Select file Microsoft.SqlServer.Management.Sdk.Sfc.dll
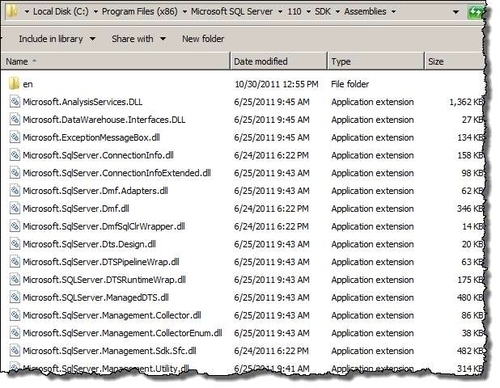This screenshot has width=500, height=388. click(x=109, y=351)
